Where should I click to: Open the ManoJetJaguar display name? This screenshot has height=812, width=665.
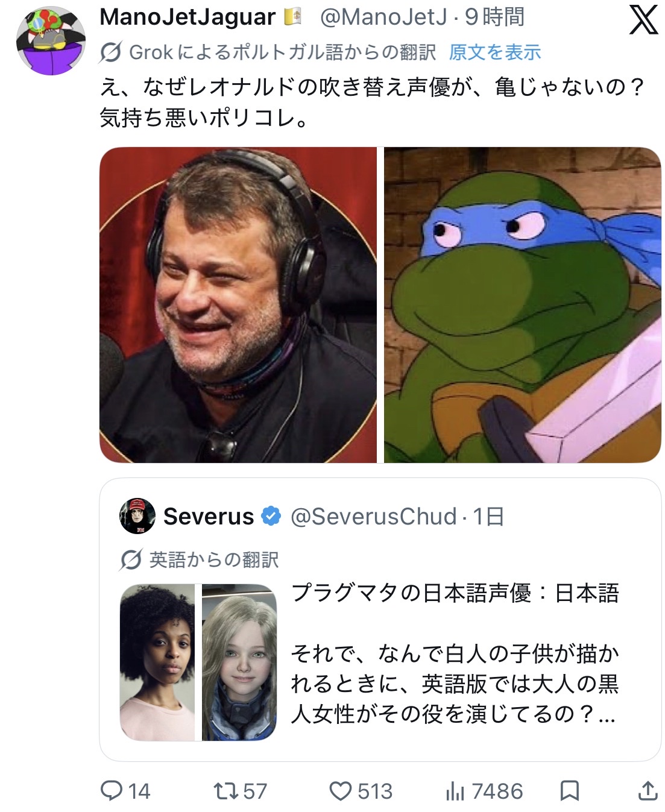pos(188,17)
